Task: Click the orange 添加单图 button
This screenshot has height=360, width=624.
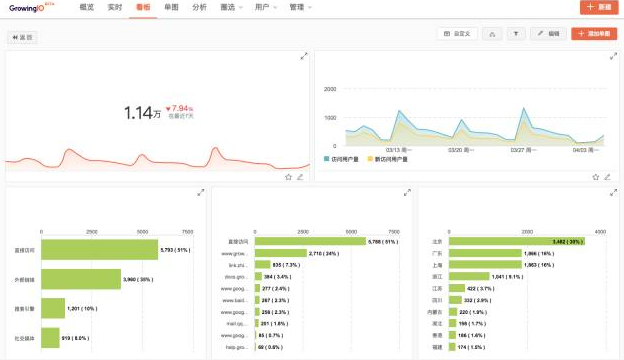Action: coord(594,34)
